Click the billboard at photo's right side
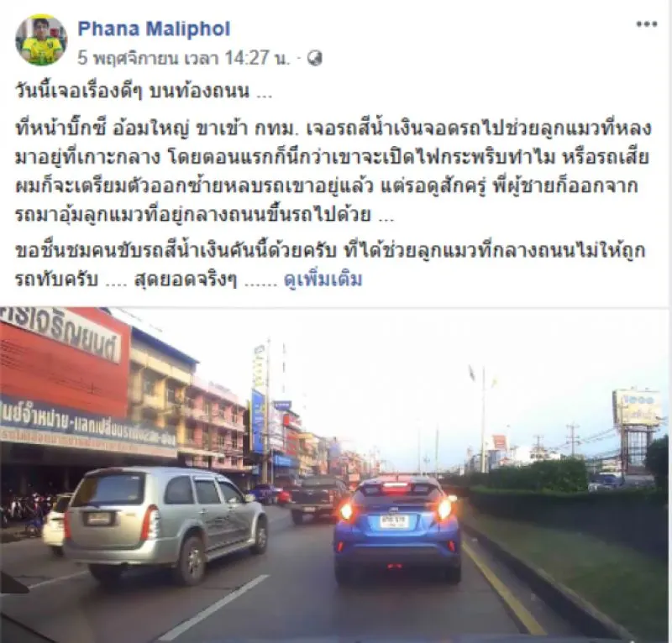The height and width of the screenshot is (643, 672). tap(638, 408)
